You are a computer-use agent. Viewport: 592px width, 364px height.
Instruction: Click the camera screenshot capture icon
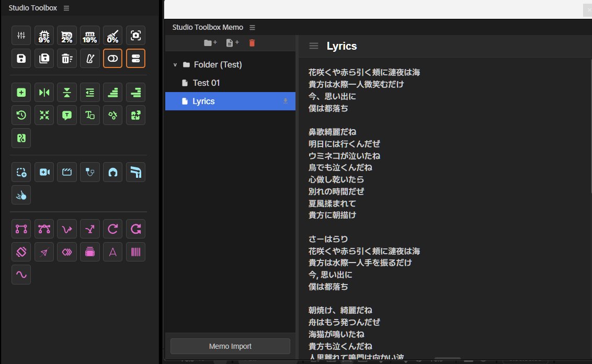[135, 36]
